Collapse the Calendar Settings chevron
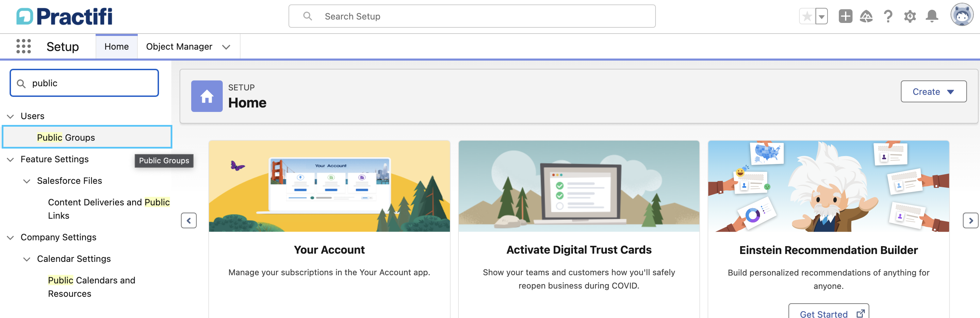 [x=27, y=259]
